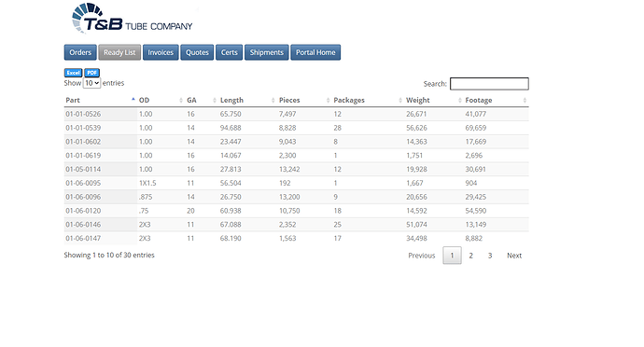Export the table with the PDF button
Viewport: 644px width, 347px height.
[92, 73]
